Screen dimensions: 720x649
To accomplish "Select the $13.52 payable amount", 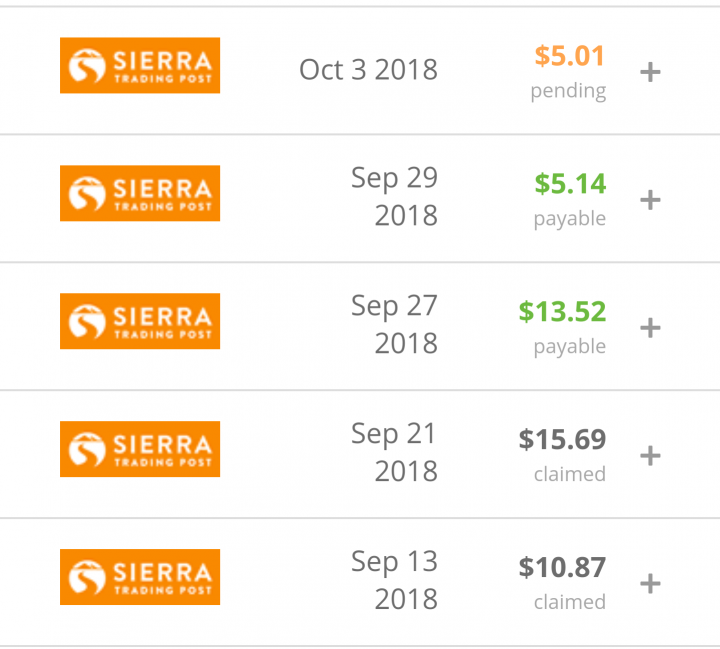I will pos(562,311).
